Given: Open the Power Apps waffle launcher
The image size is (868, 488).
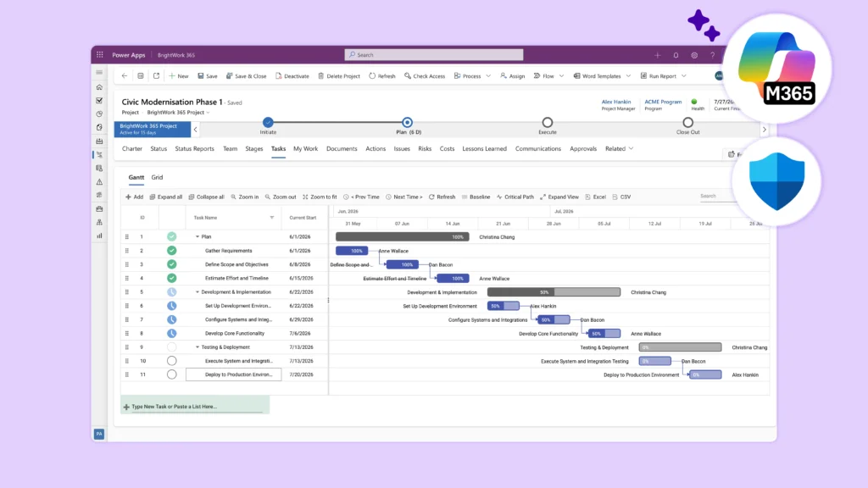Looking at the screenshot, I should point(100,55).
